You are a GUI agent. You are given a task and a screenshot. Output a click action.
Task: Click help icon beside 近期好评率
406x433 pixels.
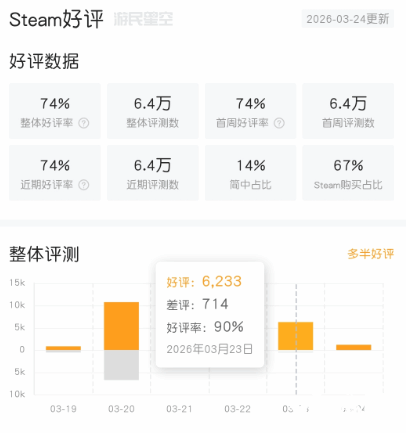(83, 185)
